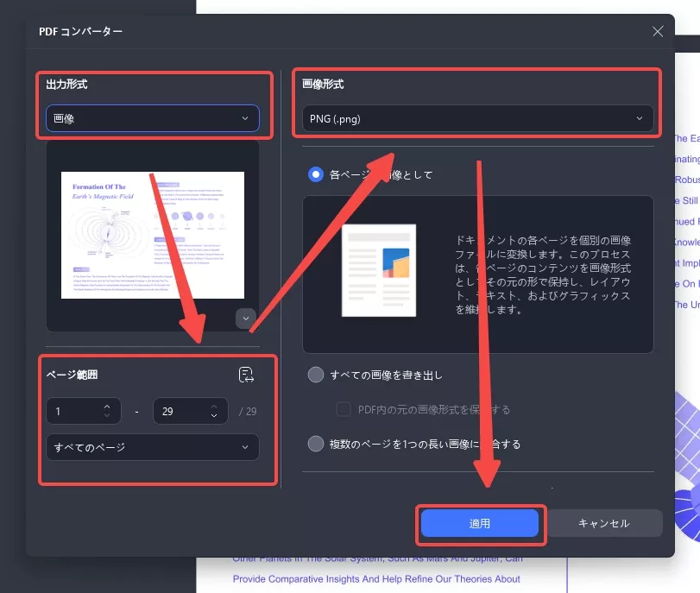The height and width of the screenshot is (593, 700).
Task: Open the 出力形式 dropdown showing 画像
Action: click(x=153, y=118)
